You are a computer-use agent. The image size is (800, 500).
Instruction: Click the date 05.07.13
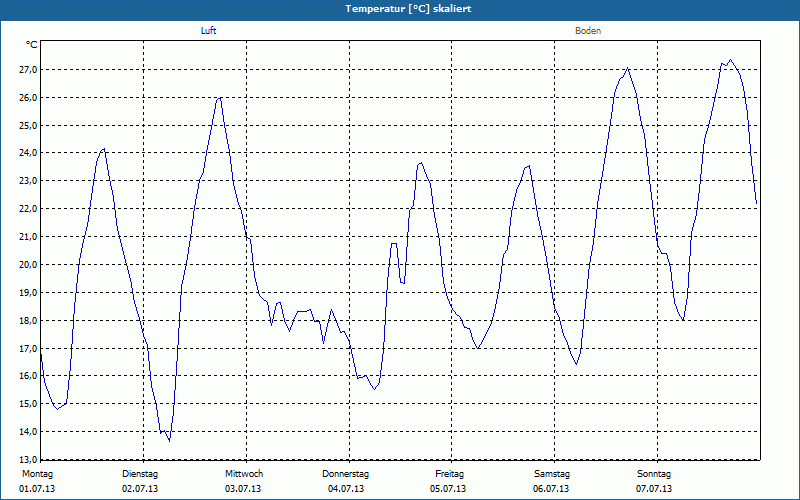[x=448, y=489]
